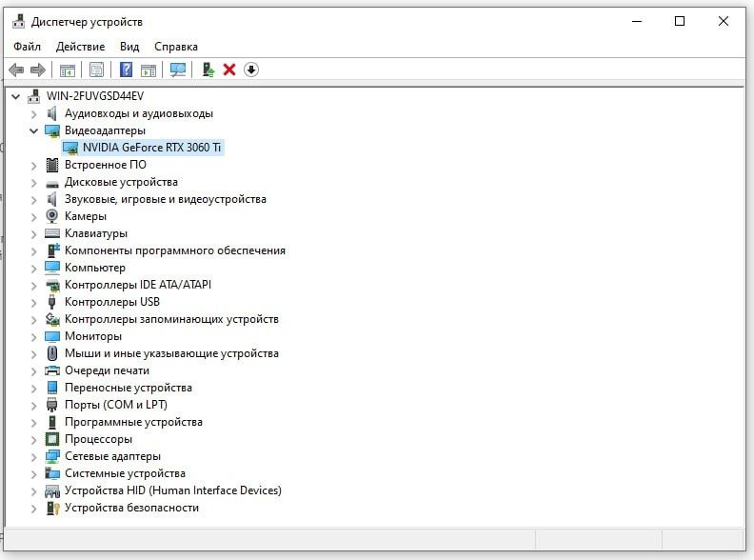The width and height of the screenshot is (754, 560).
Task: Click the Компоненты программного обеспечения icon
Action: coord(52,250)
